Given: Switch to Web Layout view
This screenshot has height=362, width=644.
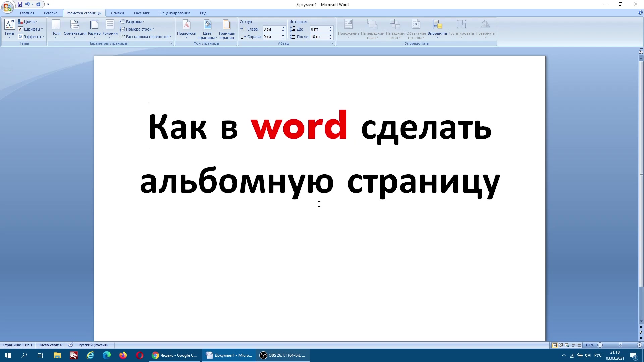Looking at the screenshot, I should point(567,345).
